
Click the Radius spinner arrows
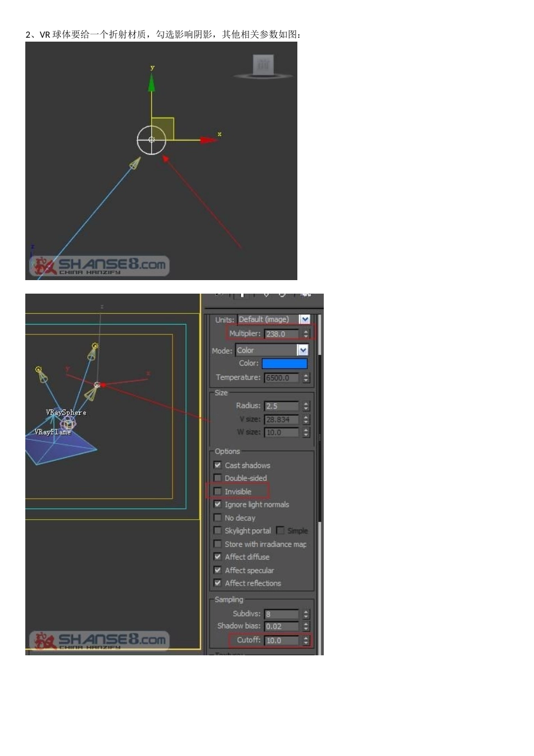[306, 406]
